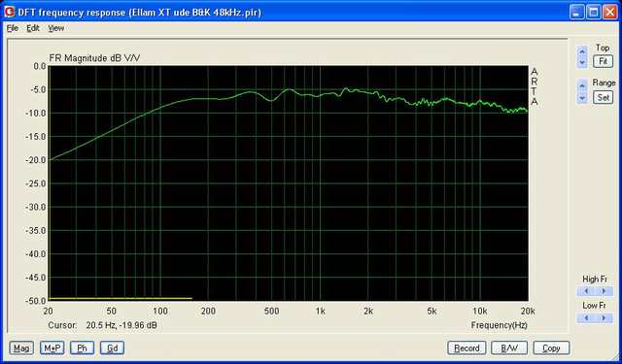Click the Set range button
This screenshot has width=622, height=364.
pos(603,97)
